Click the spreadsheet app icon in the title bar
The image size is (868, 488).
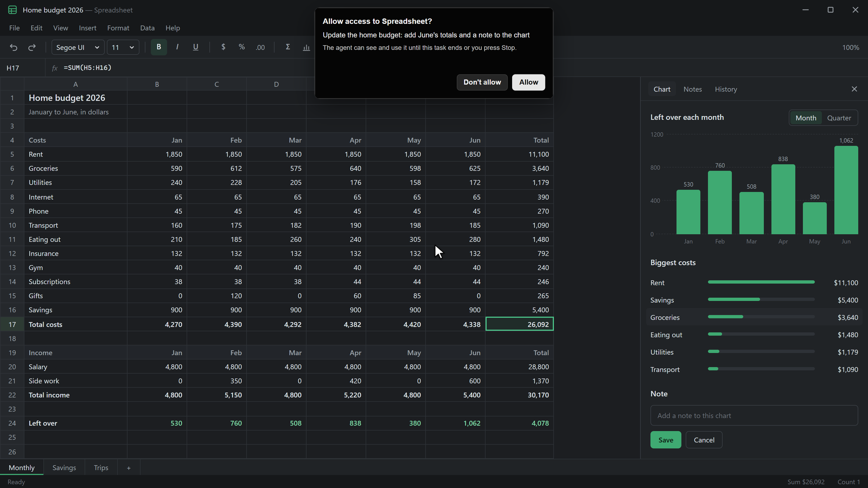pos(12,10)
